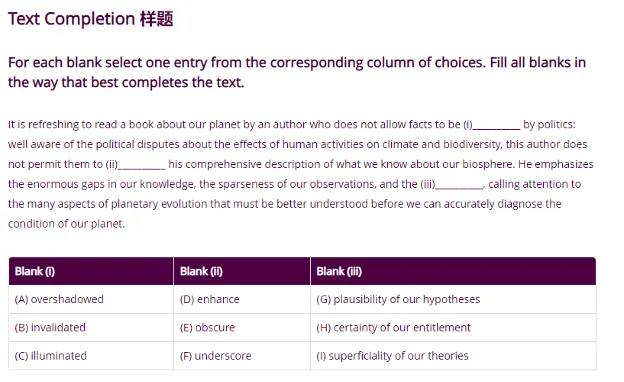Image resolution: width=624 pixels, height=382 pixels.
Task: Click the Text Completion title heading
Action: pos(91,19)
